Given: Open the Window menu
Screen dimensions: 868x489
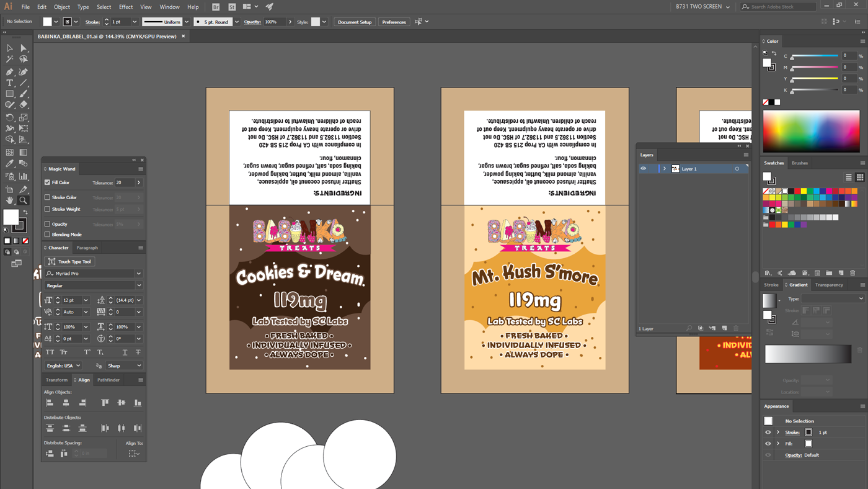Looking at the screenshot, I should [169, 7].
